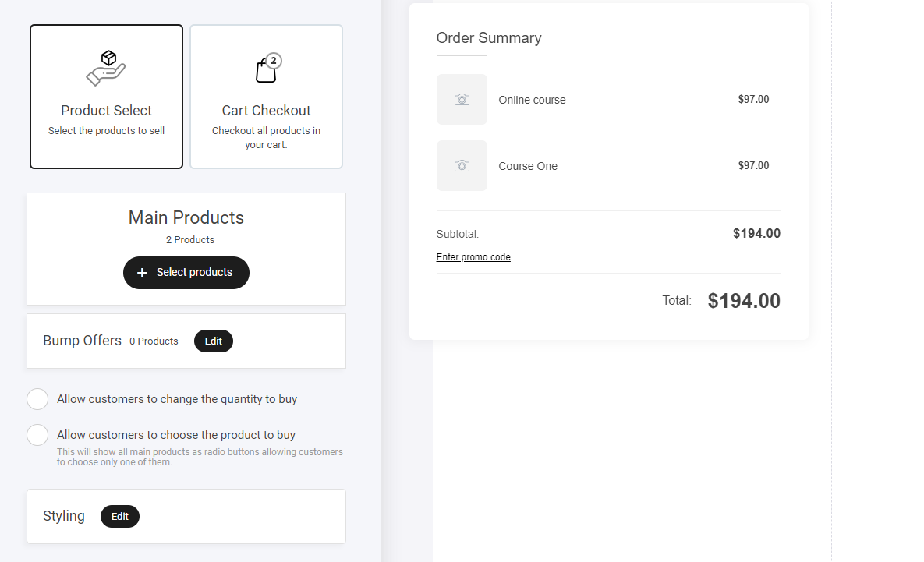This screenshot has height=562, width=924.
Task: Click the Order Summary heading
Action: 489,38
